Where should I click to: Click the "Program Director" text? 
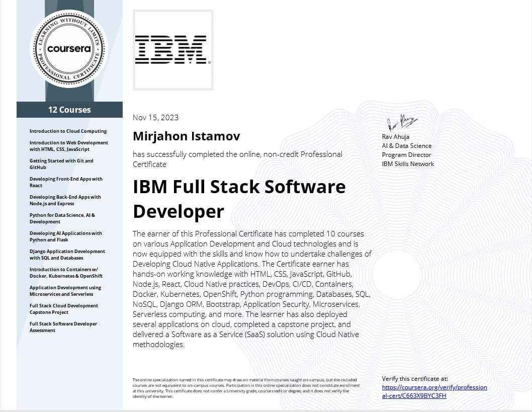pos(406,155)
